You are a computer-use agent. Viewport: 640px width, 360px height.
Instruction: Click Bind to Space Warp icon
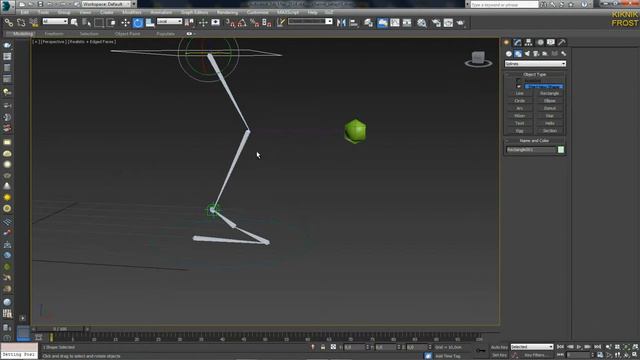[x=34, y=22]
